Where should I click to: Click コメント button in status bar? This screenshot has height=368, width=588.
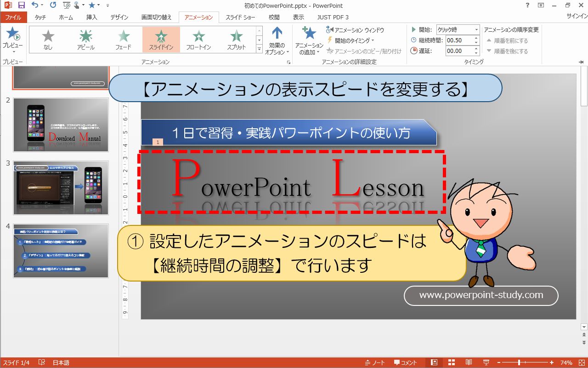point(406,362)
